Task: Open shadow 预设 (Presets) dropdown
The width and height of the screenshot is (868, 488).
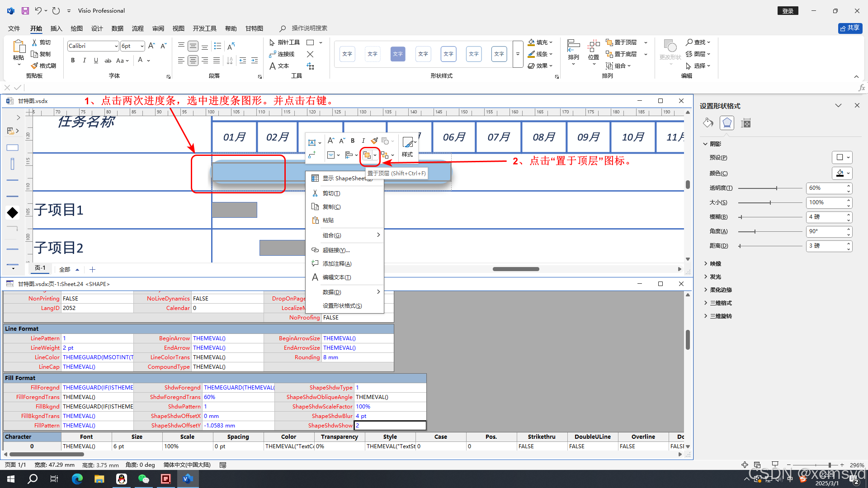Action: (x=842, y=157)
